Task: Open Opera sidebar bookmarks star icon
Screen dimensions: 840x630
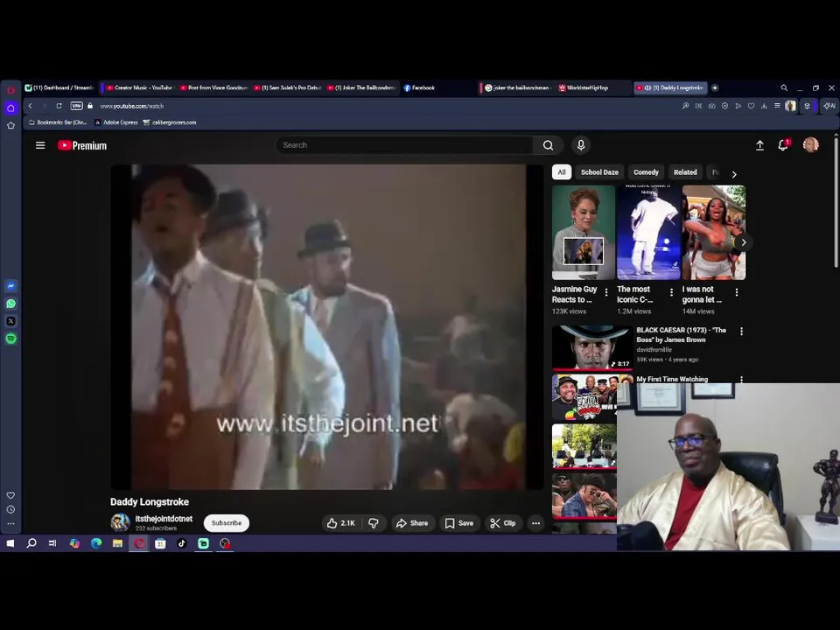Action: click(10, 125)
